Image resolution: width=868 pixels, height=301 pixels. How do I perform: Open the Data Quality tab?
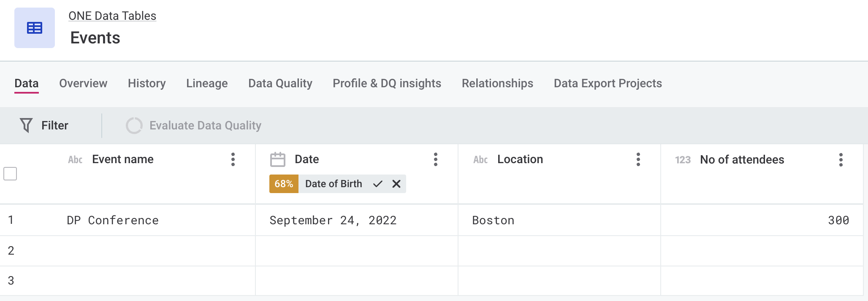pyautogui.click(x=280, y=83)
